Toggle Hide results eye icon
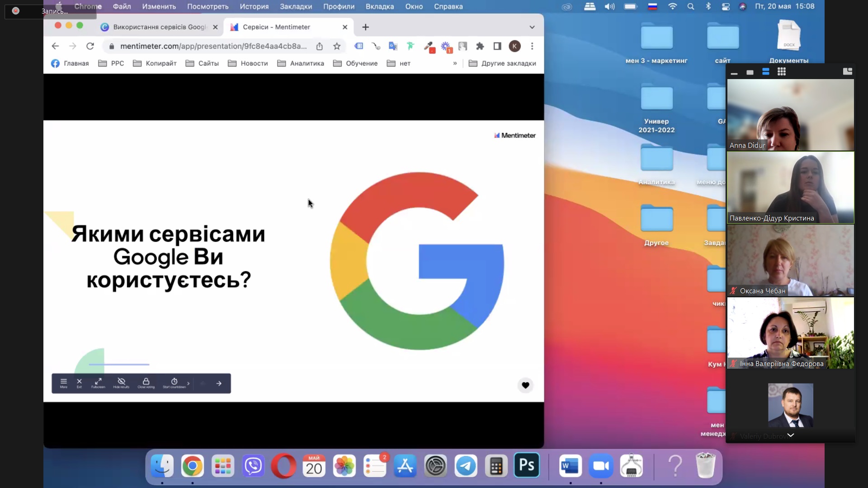The width and height of the screenshot is (868, 488). [x=121, y=383]
